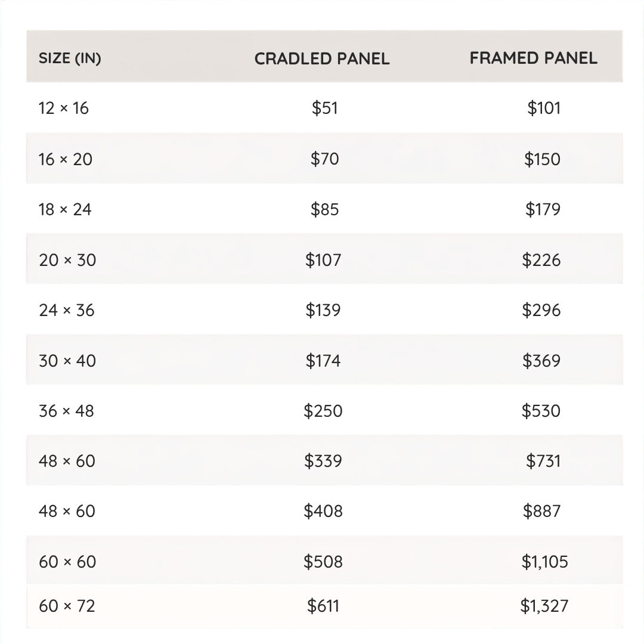Select the $101 framed panel price

click(544, 108)
